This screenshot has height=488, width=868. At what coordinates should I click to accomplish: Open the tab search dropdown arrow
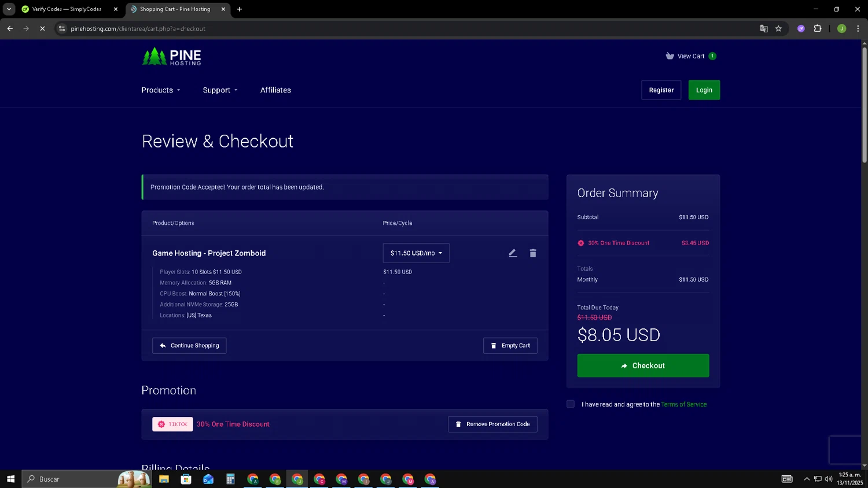pyautogui.click(x=9, y=9)
